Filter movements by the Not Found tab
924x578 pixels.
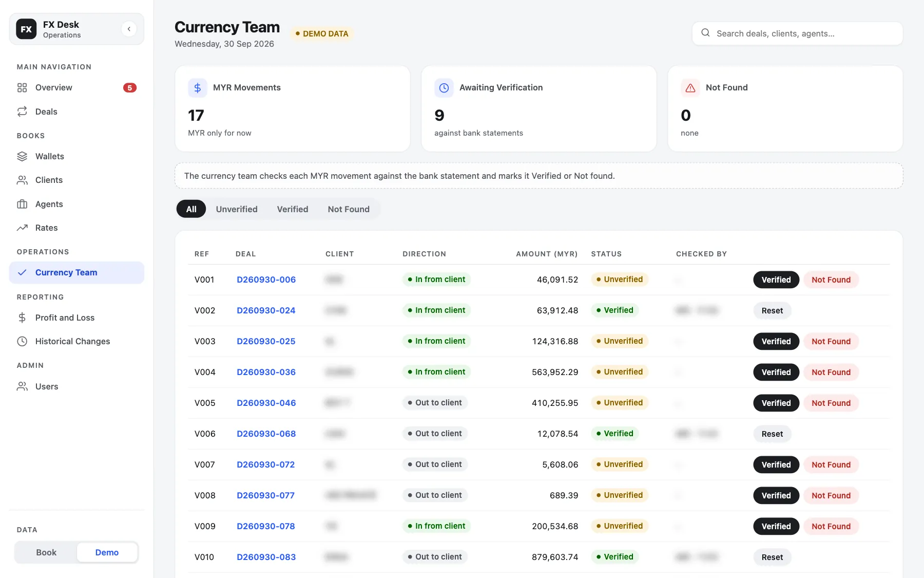coord(349,209)
